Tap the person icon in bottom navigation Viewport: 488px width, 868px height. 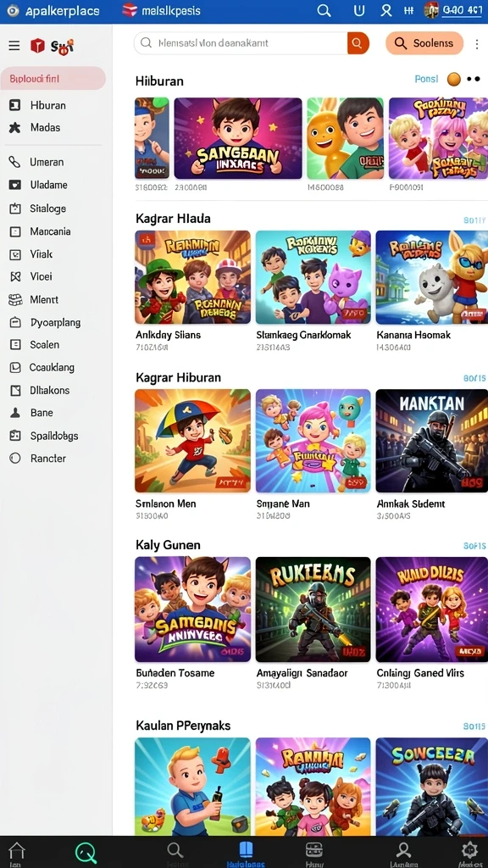pyautogui.click(x=404, y=850)
